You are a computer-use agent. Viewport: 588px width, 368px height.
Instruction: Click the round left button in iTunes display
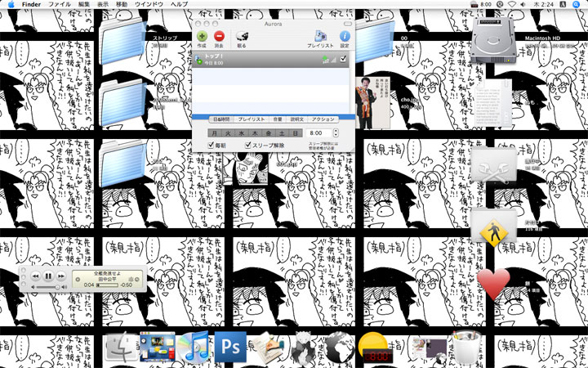(78, 279)
